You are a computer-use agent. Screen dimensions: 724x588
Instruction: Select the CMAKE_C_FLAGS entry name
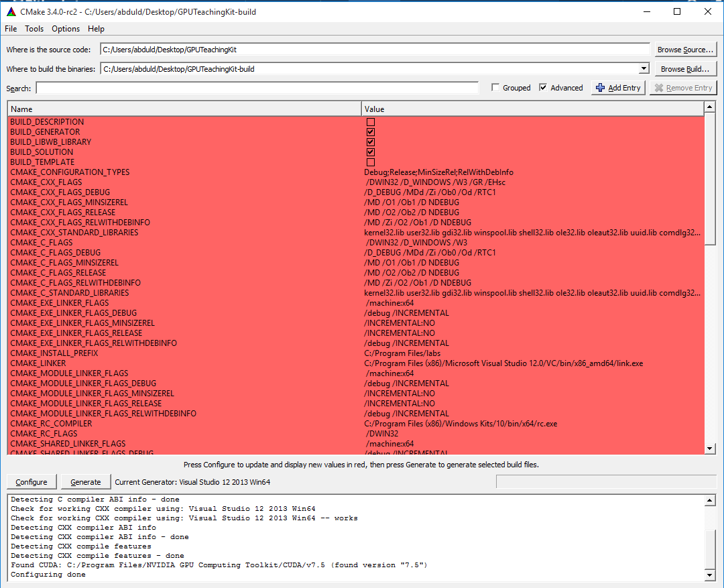click(41, 243)
